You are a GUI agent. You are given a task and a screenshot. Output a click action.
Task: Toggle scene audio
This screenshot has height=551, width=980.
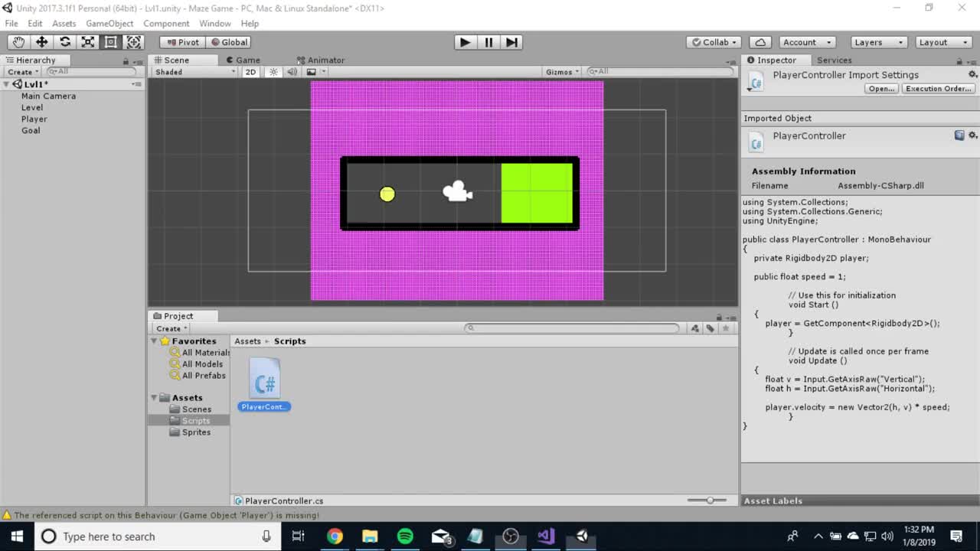(x=292, y=72)
